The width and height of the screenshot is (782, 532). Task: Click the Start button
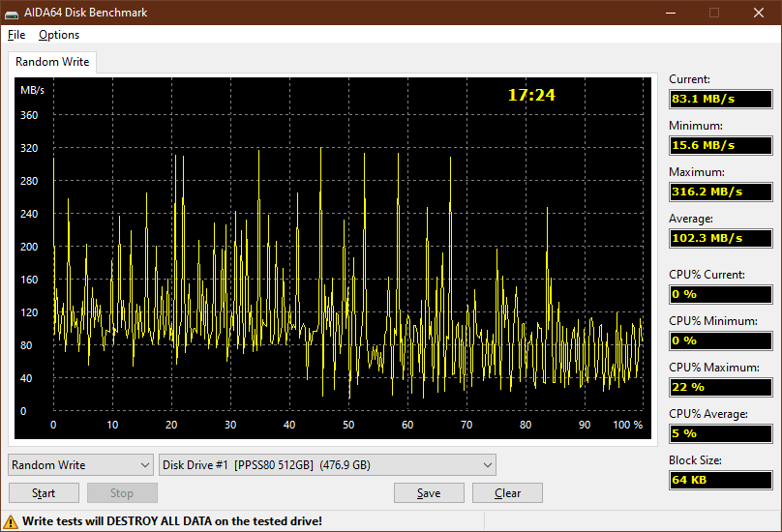pos(44,493)
